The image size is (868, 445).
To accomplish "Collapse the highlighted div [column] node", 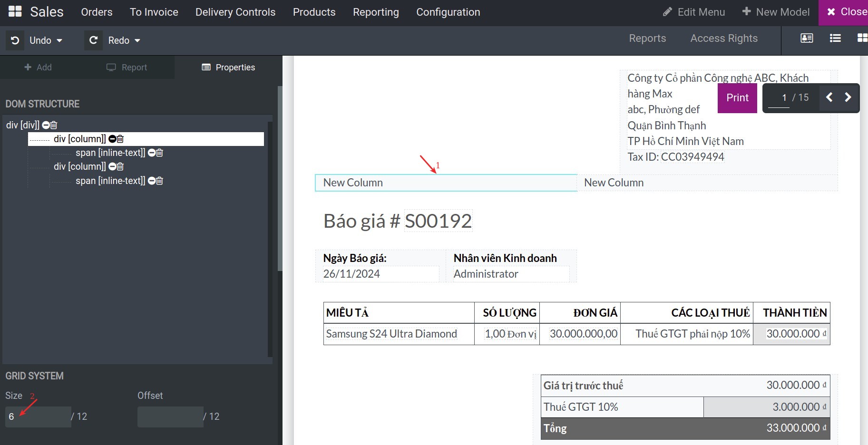I will coord(112,139).
